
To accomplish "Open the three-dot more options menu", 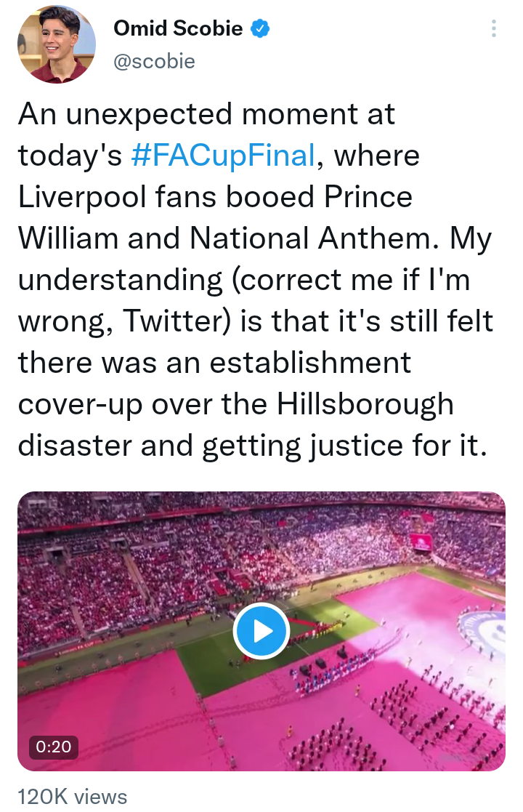I will (494, 28).
